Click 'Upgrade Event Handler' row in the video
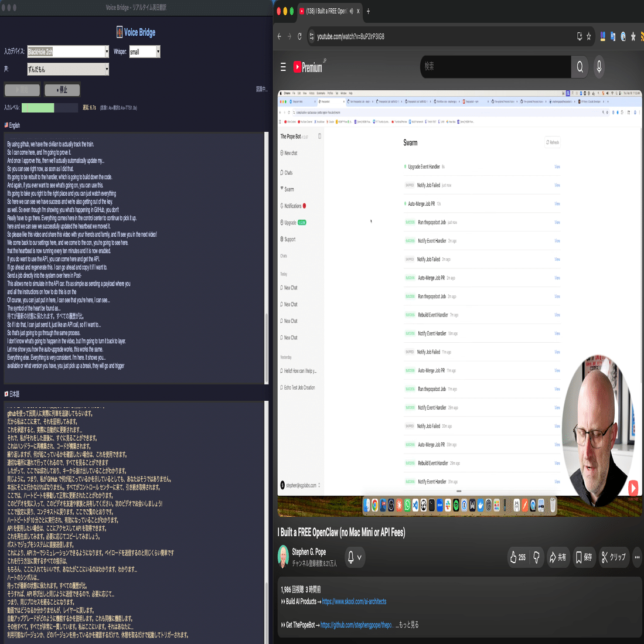Viewport: 644px width, 644px height. click(482, 167)
